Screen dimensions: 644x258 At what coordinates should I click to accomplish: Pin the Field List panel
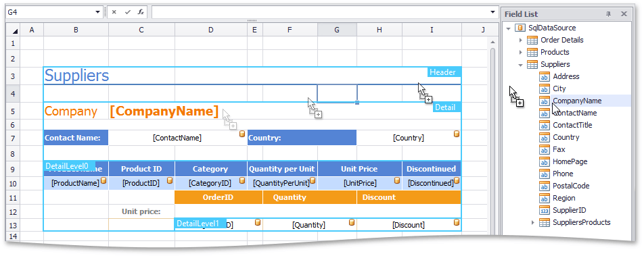(609, 14)
